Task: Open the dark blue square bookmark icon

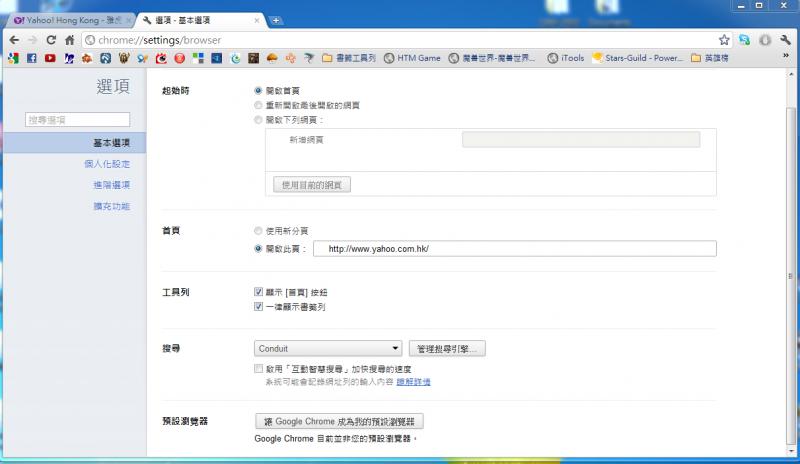Action: 217,58
